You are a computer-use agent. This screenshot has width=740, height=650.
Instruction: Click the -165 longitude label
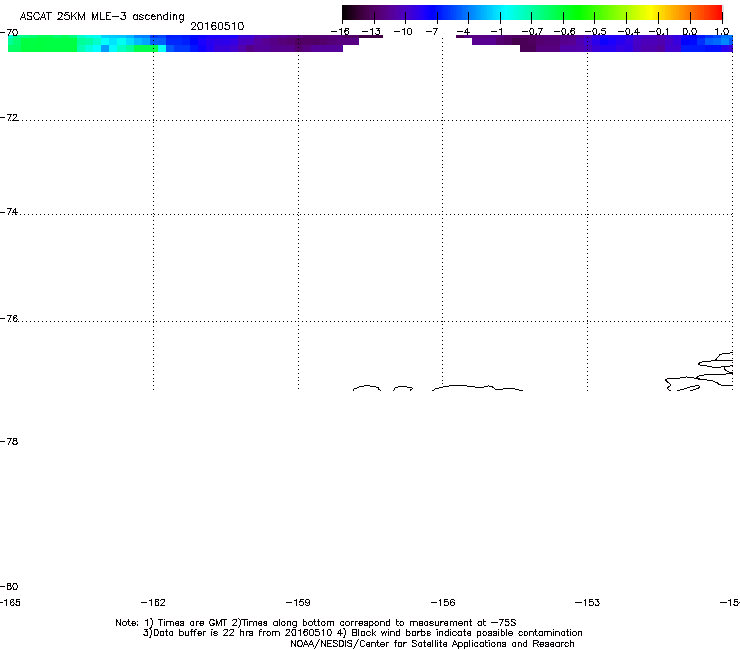(10, 602)
